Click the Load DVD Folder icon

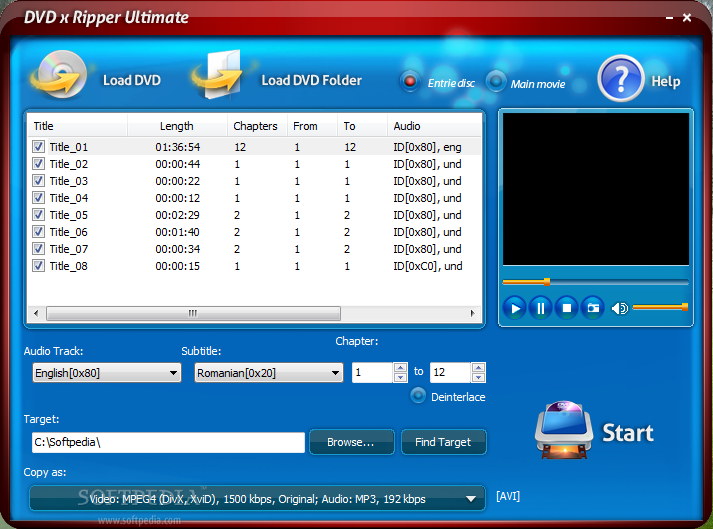coord(219,75)
